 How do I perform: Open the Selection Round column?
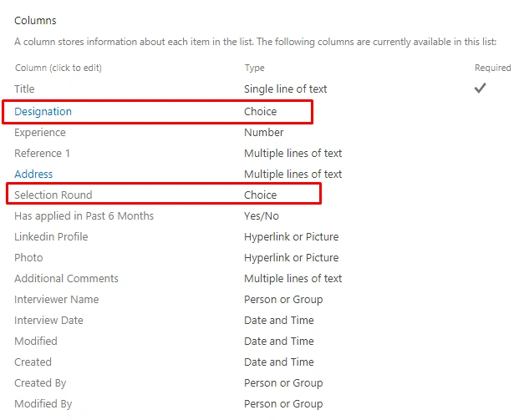53,195
